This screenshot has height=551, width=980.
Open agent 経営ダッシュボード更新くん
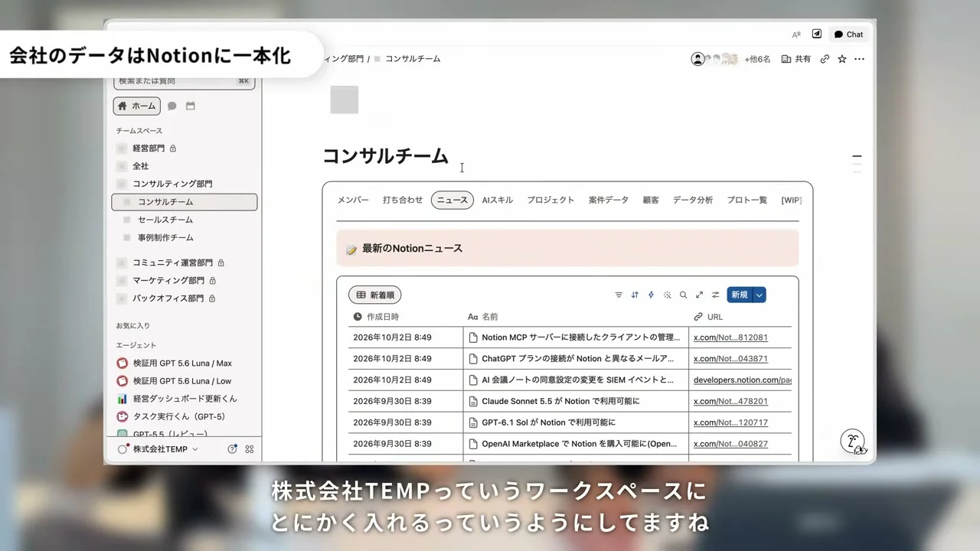pyautogui.click(x=185, y=399)
